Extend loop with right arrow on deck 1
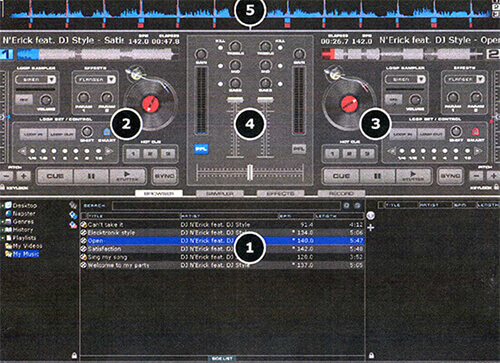Viewport: 500px width, 363px height. coord(109,151)
